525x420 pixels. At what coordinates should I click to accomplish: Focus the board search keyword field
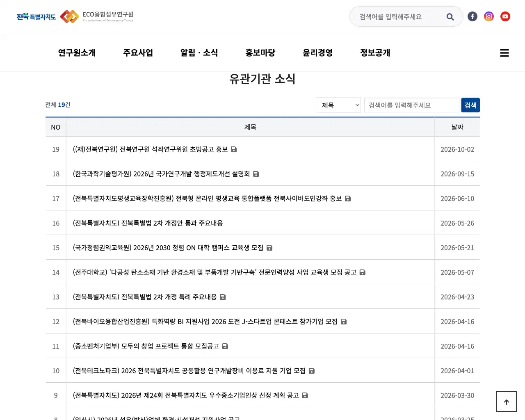412,105
